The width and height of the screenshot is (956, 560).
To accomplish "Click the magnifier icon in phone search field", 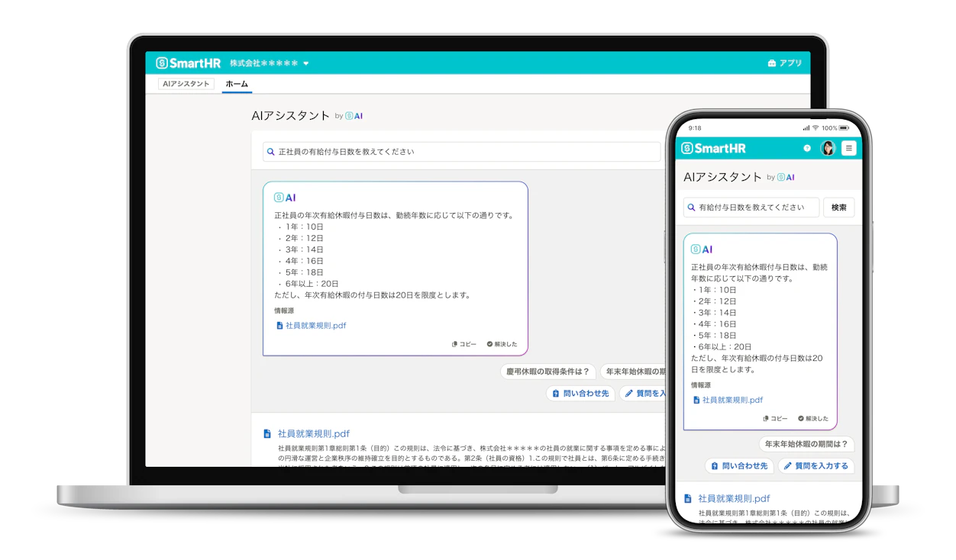I will 691,208.
